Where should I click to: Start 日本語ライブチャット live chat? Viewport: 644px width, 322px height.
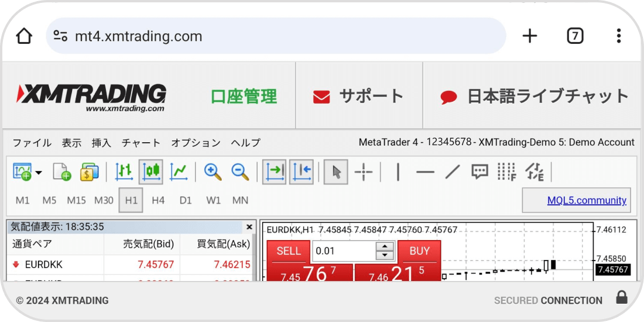click(534, 97)
